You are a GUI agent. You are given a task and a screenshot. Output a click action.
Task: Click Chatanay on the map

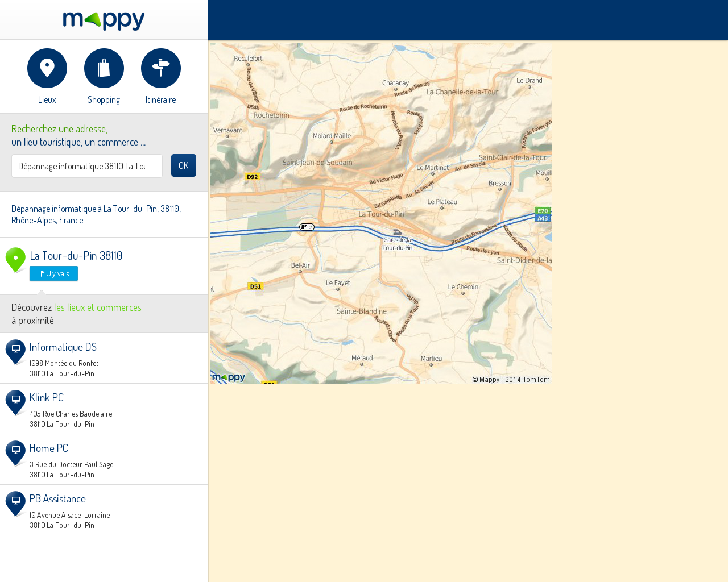(396, 83)
